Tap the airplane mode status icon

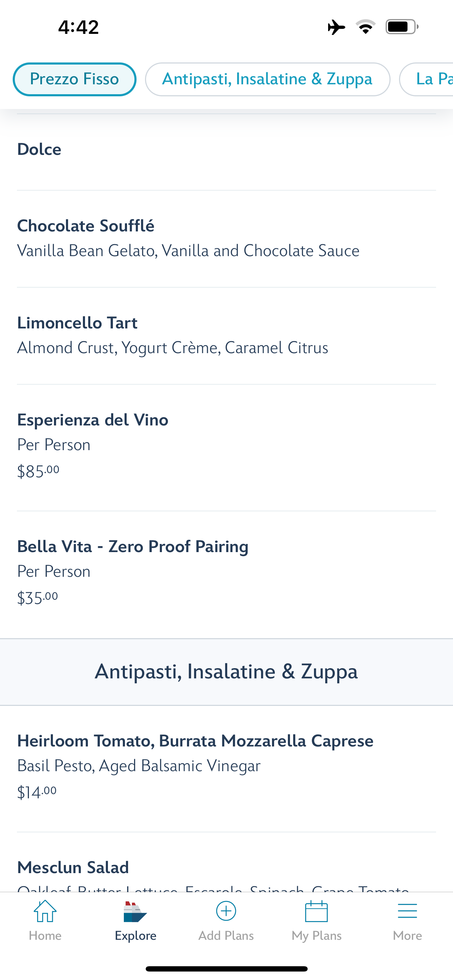pos(336,27)
